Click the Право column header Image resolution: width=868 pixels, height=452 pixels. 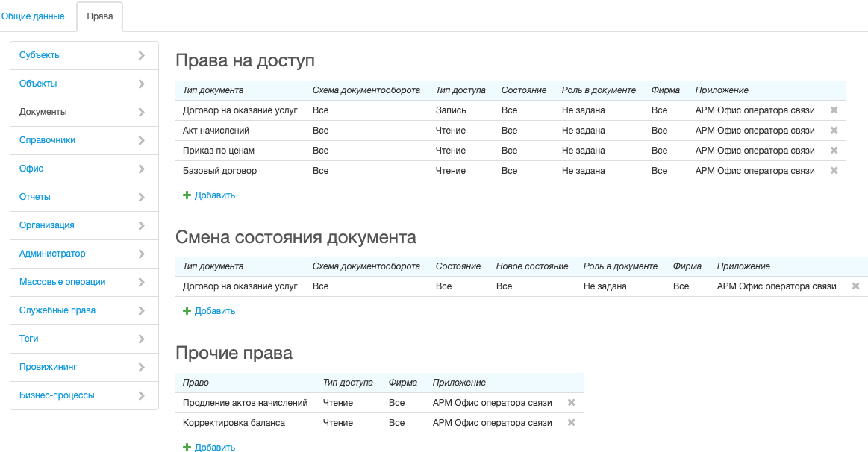click(x=196, y=383)
